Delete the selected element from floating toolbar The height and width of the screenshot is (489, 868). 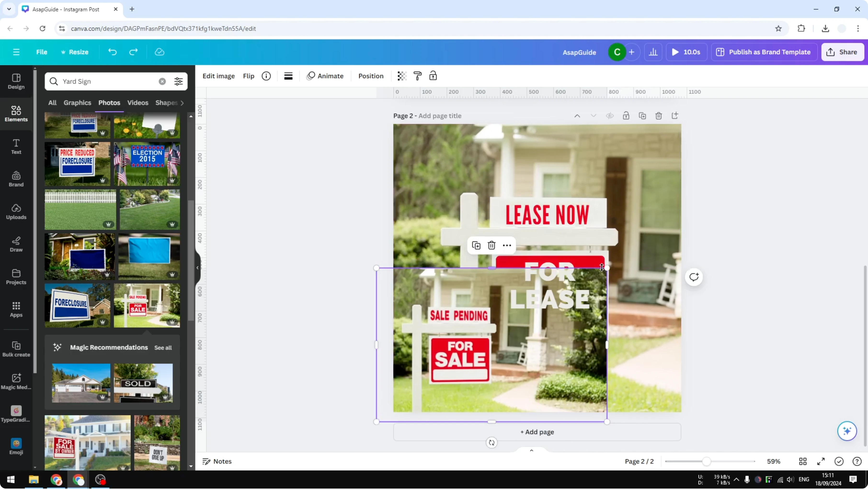[492, 245]
